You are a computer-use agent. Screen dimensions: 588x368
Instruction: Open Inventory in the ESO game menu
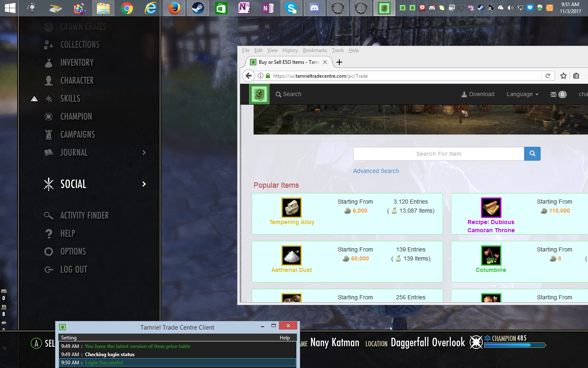77,63
